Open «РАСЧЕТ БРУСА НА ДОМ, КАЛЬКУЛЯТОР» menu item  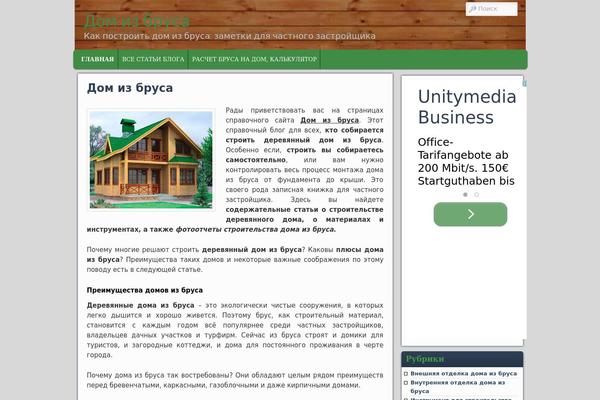click(254, 59)
